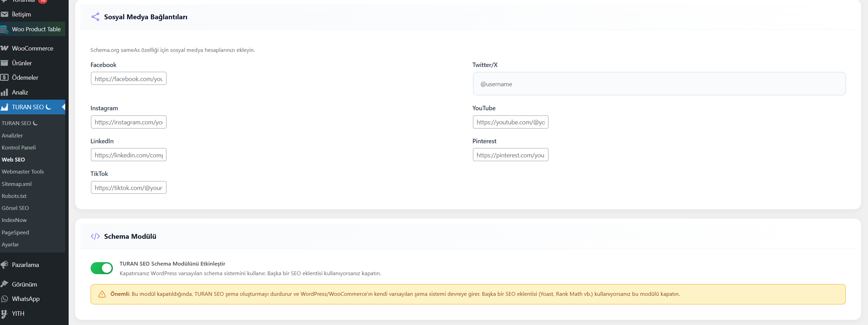Disable the TURAN SEO Schema module toggle
This screenshot has width=868, height=325.
[x=102, y=268]
